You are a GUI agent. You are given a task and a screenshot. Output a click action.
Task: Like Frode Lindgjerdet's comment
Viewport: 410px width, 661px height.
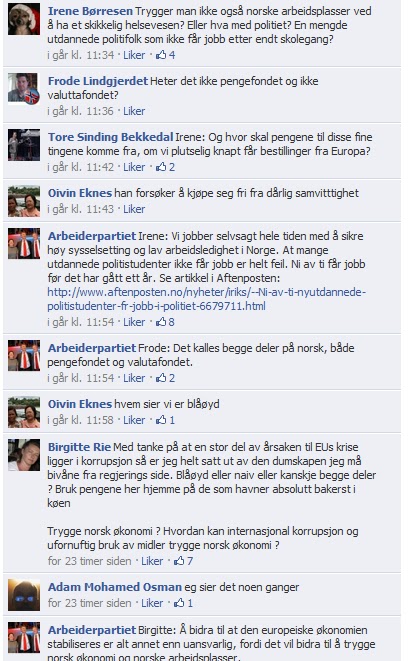(x=134, y=111)
